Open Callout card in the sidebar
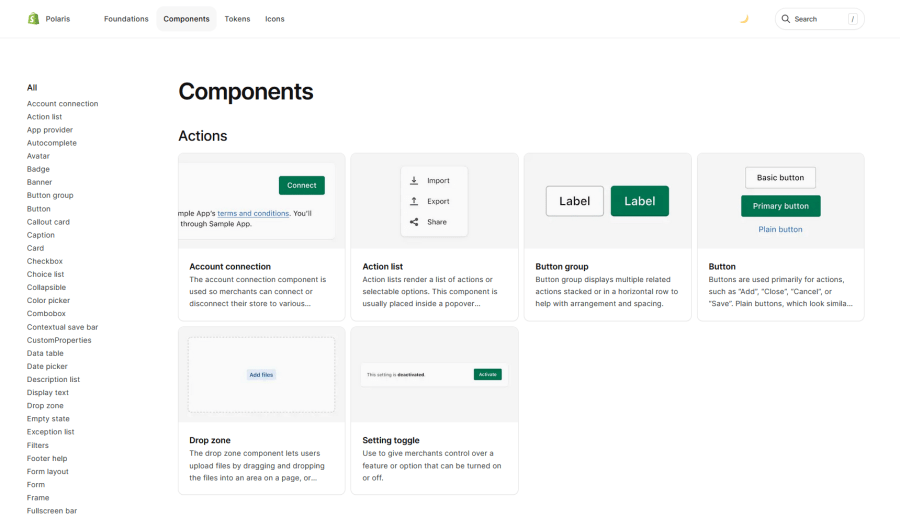The width and height of the screenshot is (900, 517). [48, 222]
